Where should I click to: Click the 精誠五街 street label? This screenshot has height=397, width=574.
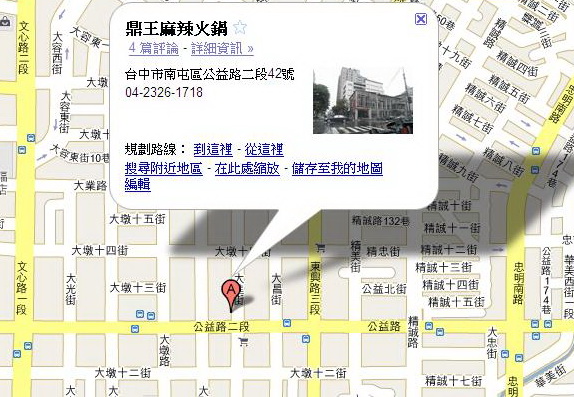tap(510, 89)
